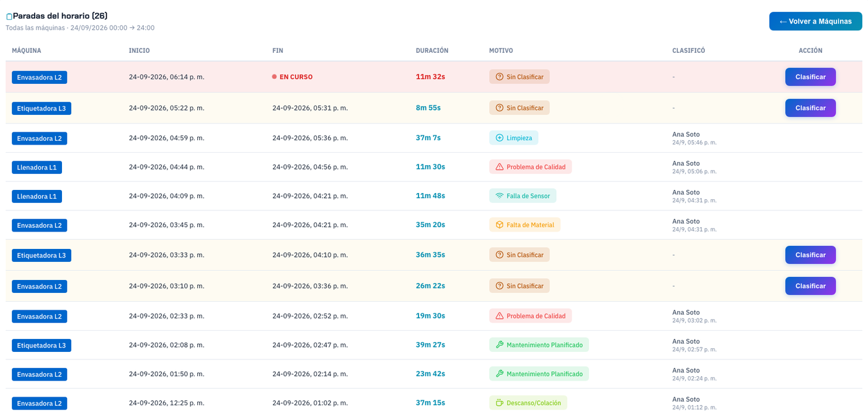The height and width of the screenshot is (414, 868).
Task: Classify the Envasadora L2 stop from 03:10
Action: tap(810, 286)
